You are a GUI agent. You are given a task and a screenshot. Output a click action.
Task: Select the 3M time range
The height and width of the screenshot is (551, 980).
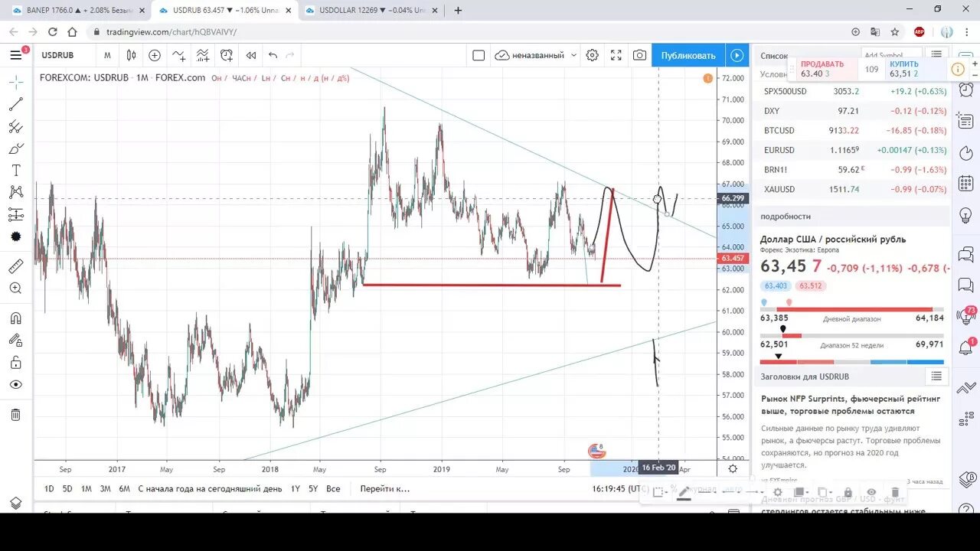[x=106, y=488]
